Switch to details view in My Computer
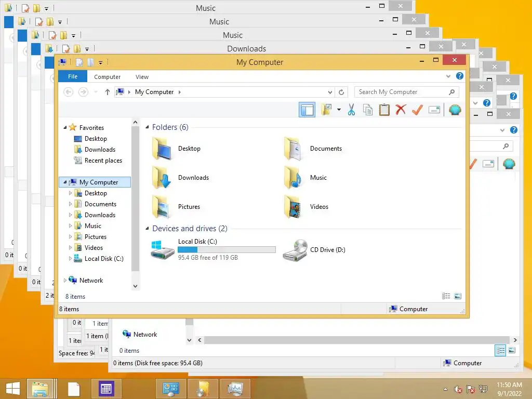 (x=446, y=296)
